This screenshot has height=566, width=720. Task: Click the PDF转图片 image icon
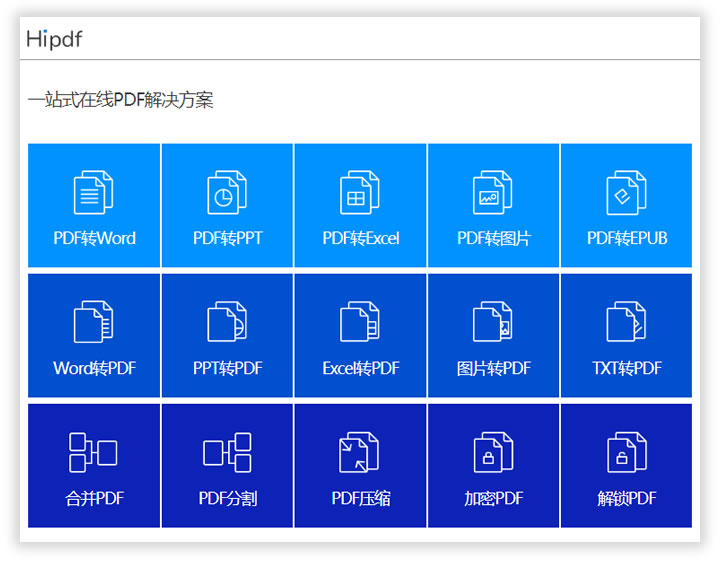click(x=493, y=192)
